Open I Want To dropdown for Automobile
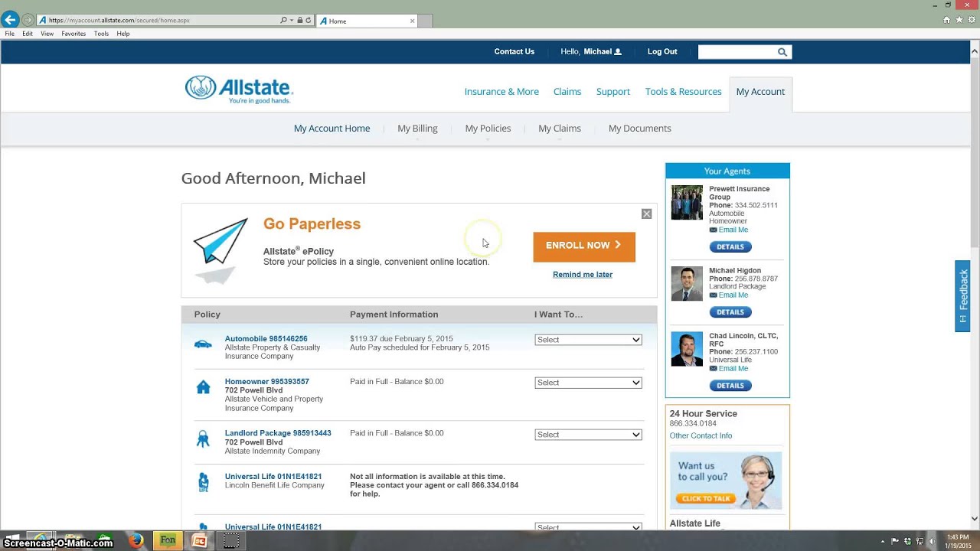This screenshot has height=551, width=980. click(x=588, y=340)
